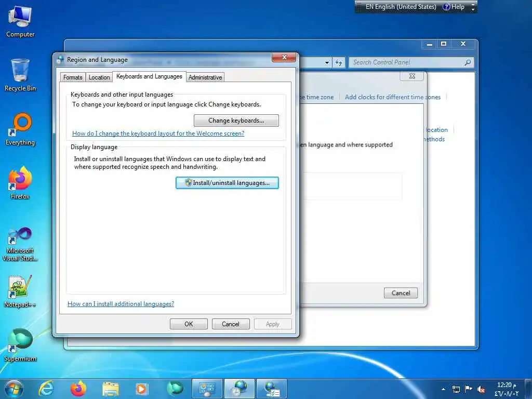Switch to the Formats tab
The width and height of the screenshot is (532, 399).
click(73, 77)
